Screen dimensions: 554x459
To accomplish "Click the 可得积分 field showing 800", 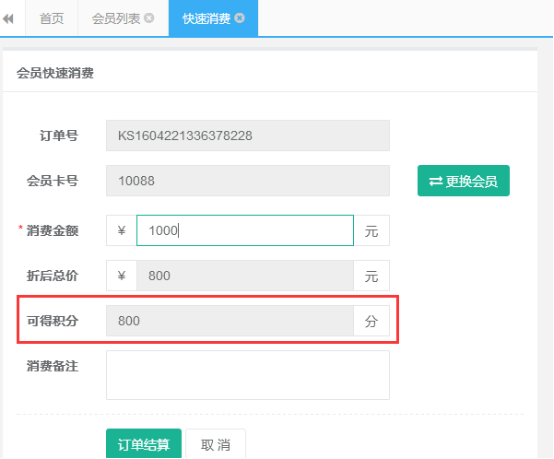I will point(230,321).
